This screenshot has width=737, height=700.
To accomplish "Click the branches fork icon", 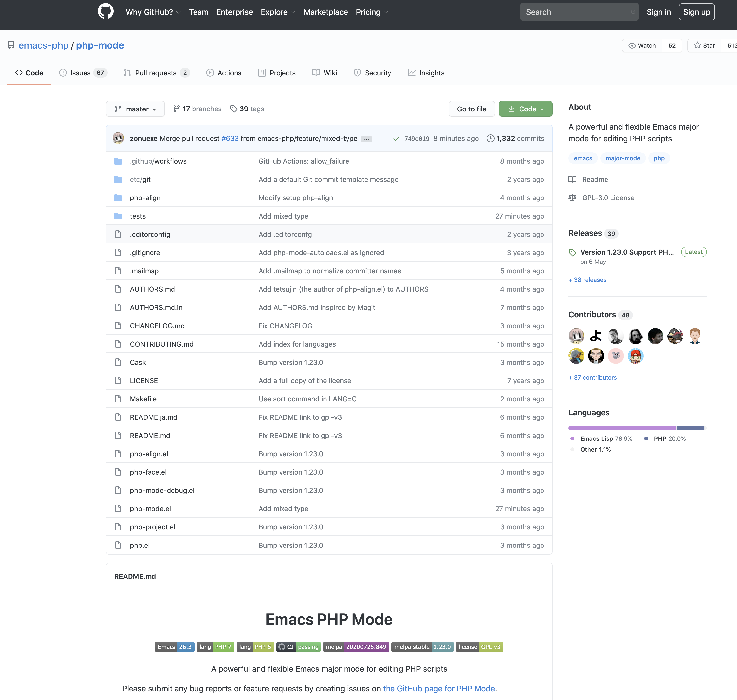I will point(176,109).
